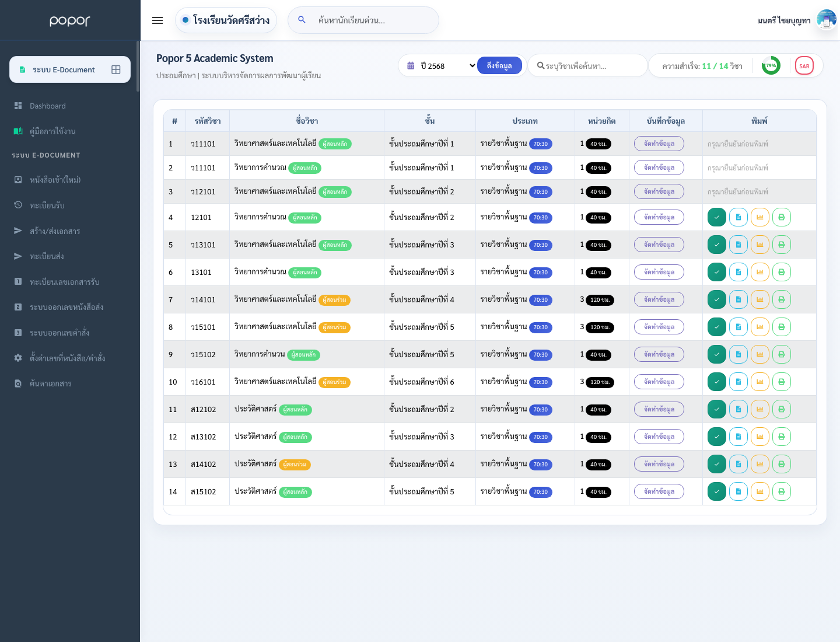840x642 pixels.
Task: Open orange chart icon for course ส14102
Action: pos(760,464)
